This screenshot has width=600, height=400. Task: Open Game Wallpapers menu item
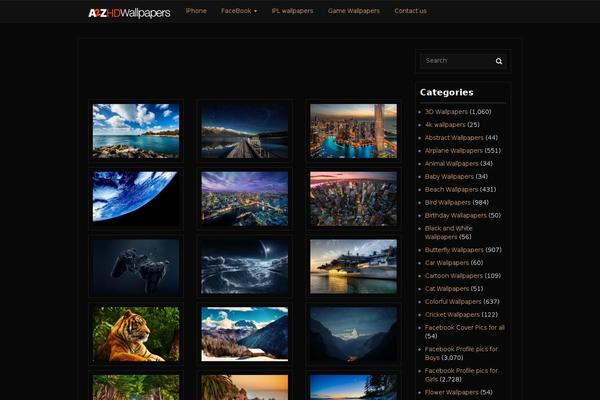click(x=354, y=11)
